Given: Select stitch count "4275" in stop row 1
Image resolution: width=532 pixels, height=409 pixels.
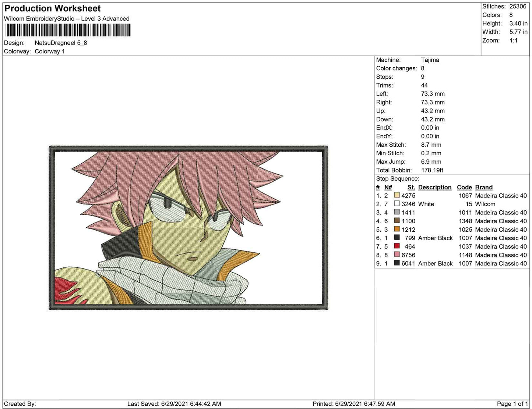Looking at the screenshot, I should [408, 196].
